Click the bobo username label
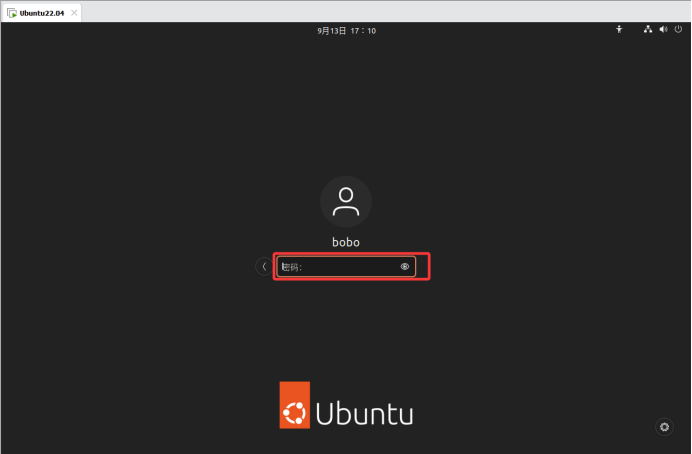Screen dimensions: 692x454 [346, 242]
